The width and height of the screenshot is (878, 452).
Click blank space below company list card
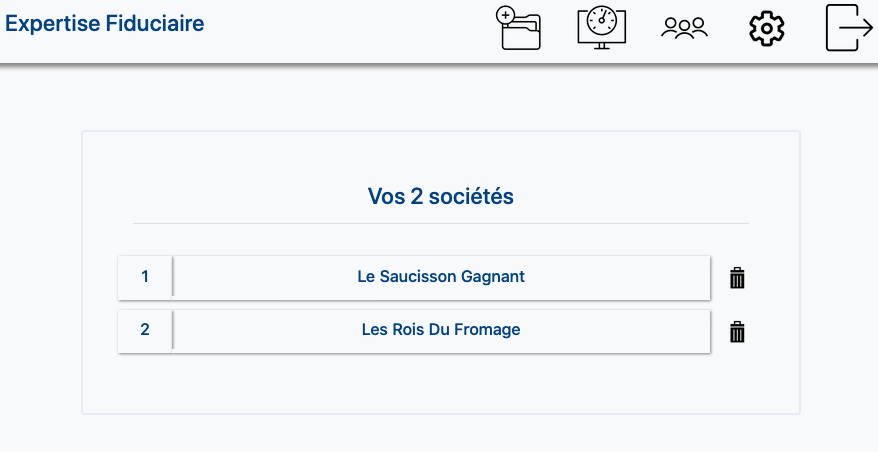click(x=441, y=434)
